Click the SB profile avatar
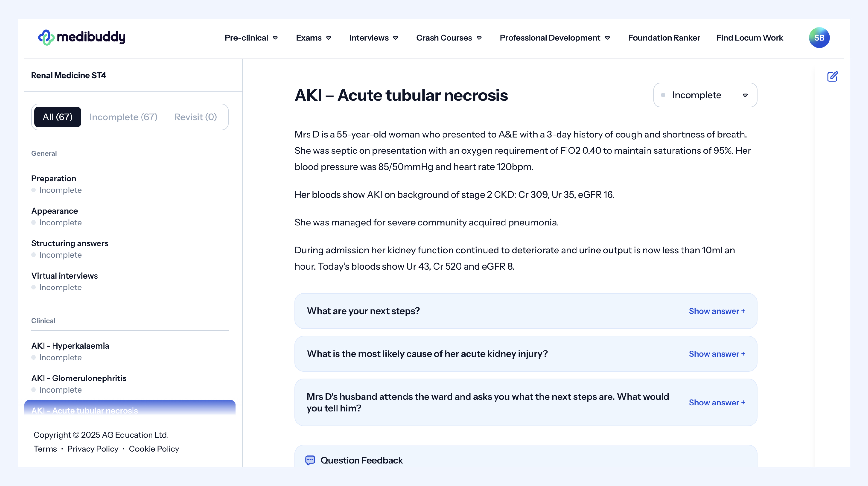Viewport: 868px width, 486px height. click(x=819, y=38)
